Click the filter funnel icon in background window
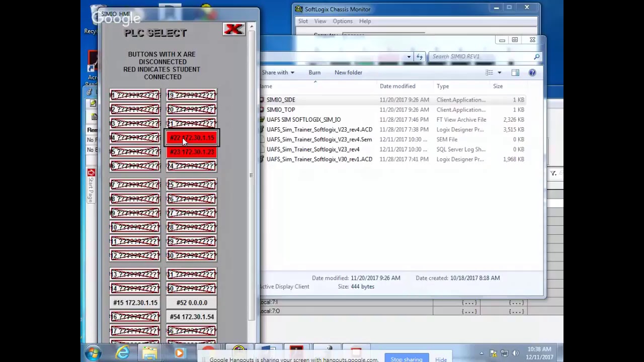 (553, 173)
